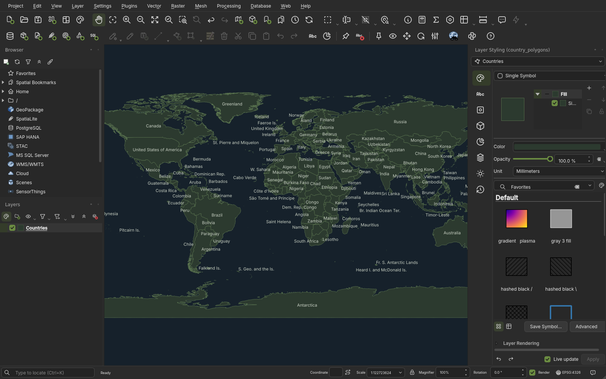The height and width of the screenshot is (379, 606).
Task: Click the Opacity slider handle
Action: tap(550, 159)
